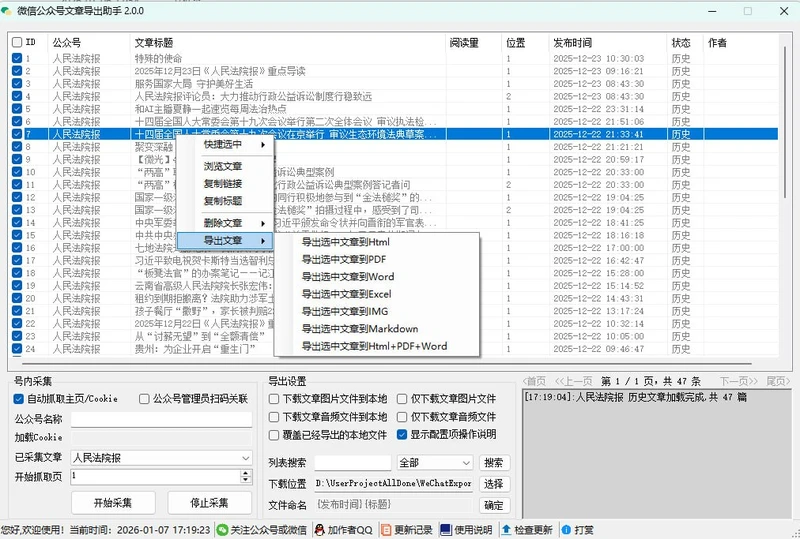Image resolution: width=800 pixels, height=539 pixels.
Task: Uncheck the checkbox for row 24
Action: pyautogui.click(x=17, y=349)
